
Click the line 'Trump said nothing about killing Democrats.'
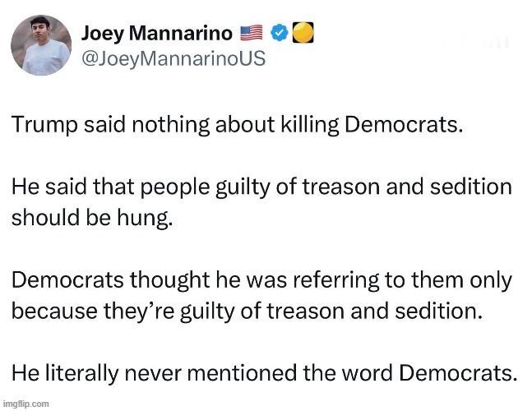[x=238, y=128]
